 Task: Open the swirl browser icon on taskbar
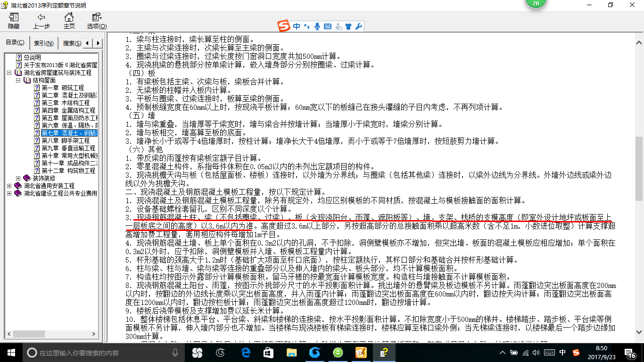click(220, 353)
